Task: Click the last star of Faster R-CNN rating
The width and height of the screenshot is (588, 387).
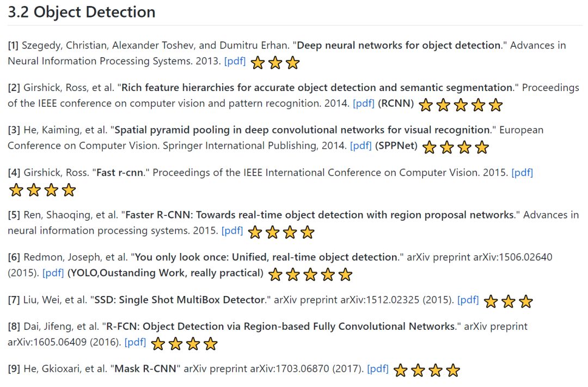Action: point(307,232)
